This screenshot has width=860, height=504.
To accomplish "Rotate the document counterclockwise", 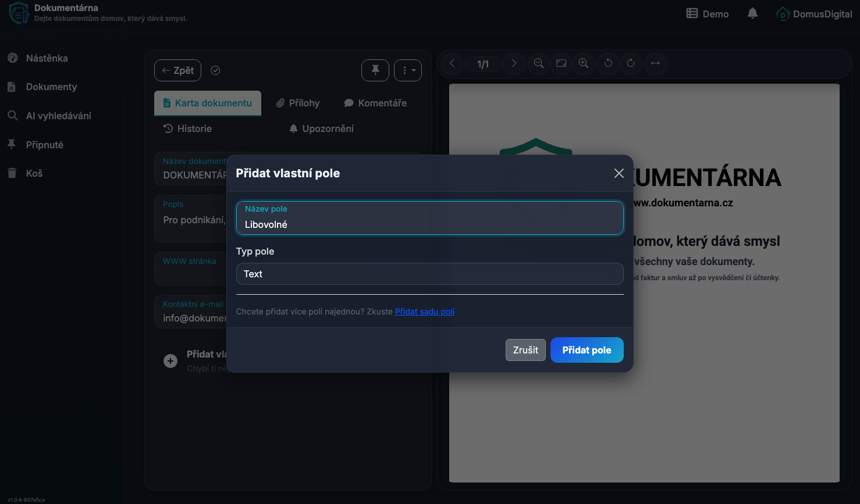I will [x=608, y=63].
